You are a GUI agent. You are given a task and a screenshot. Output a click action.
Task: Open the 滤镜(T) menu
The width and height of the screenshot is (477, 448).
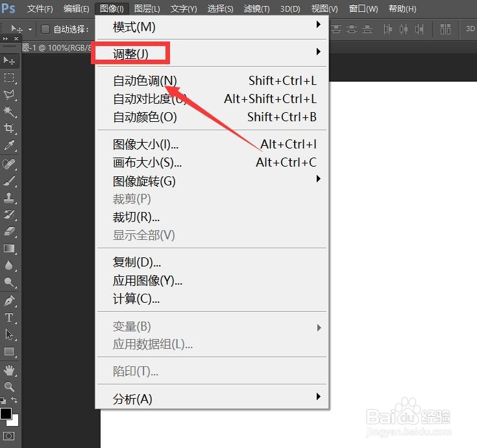pos(256,8)
